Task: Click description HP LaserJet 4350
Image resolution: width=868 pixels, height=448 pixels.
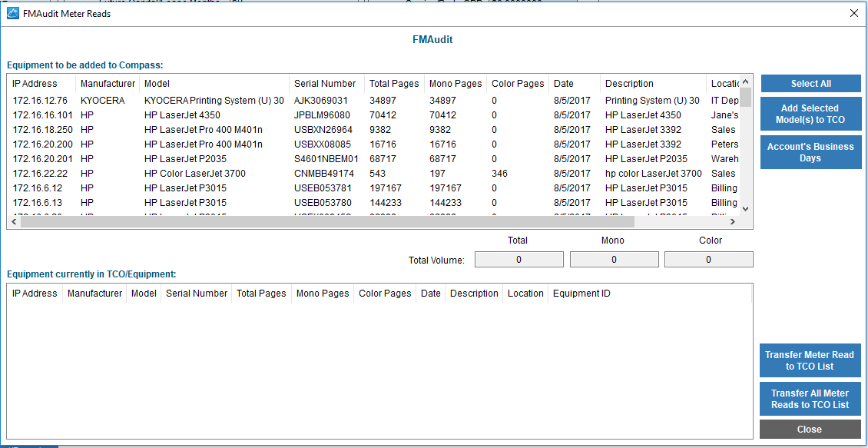Action: coord(643,115)
